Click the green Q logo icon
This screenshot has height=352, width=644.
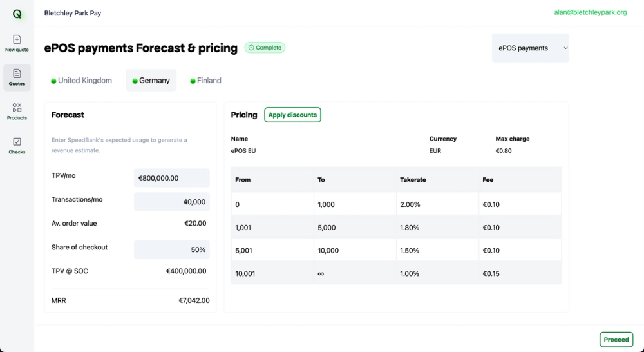click(x=17, y=14)
